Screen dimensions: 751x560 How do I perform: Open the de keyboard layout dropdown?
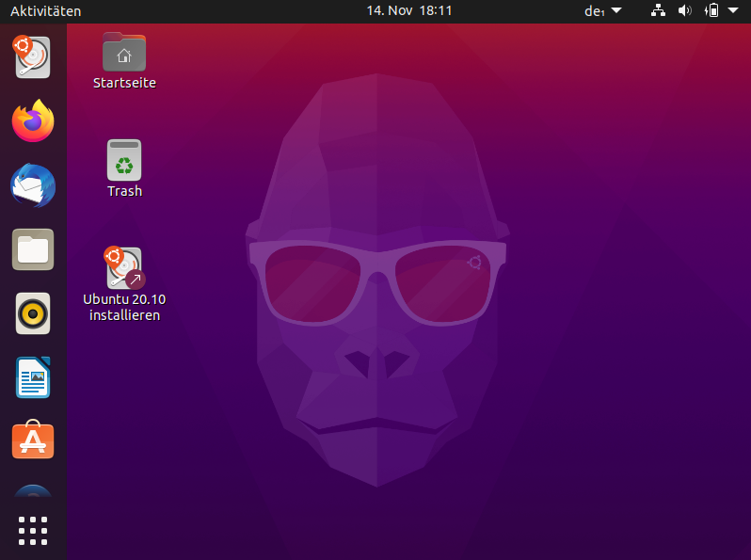pyautogui.click(x=602, y=10)
